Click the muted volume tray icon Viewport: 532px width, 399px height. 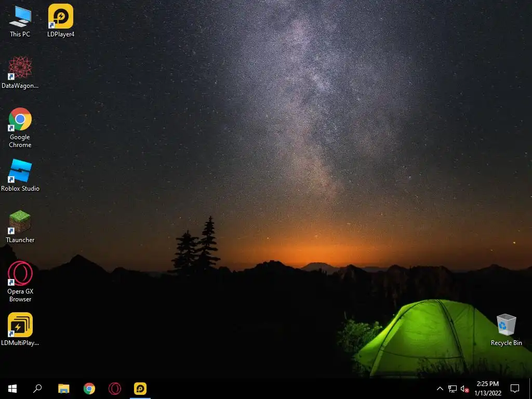coord(464,389)
